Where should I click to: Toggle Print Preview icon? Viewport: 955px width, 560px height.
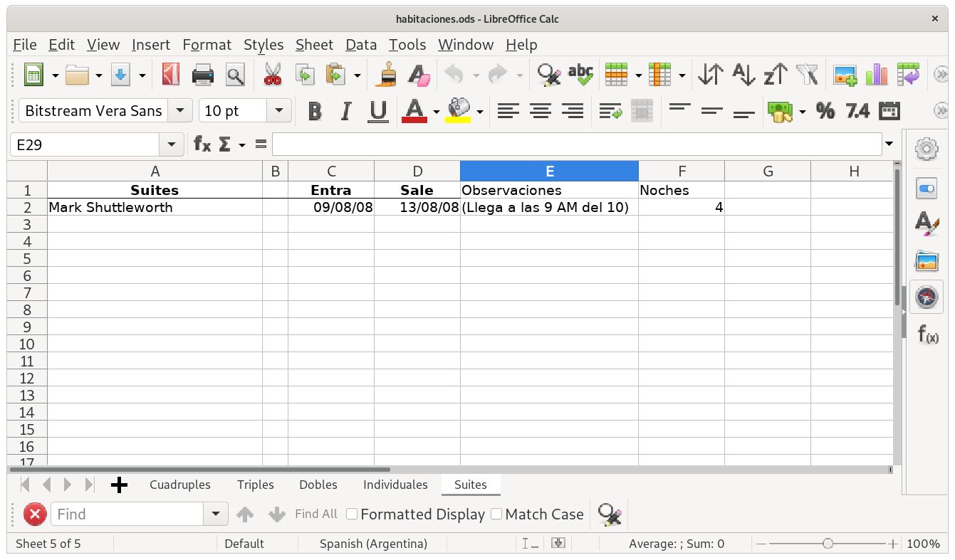pos(235,74)
